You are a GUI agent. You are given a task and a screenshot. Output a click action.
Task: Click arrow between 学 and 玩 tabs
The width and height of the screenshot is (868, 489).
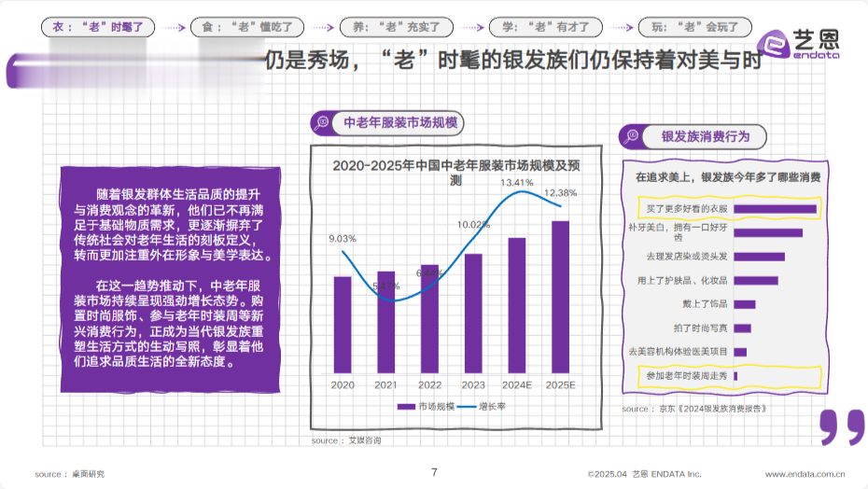pyautogui.click(x=621, y=27)
